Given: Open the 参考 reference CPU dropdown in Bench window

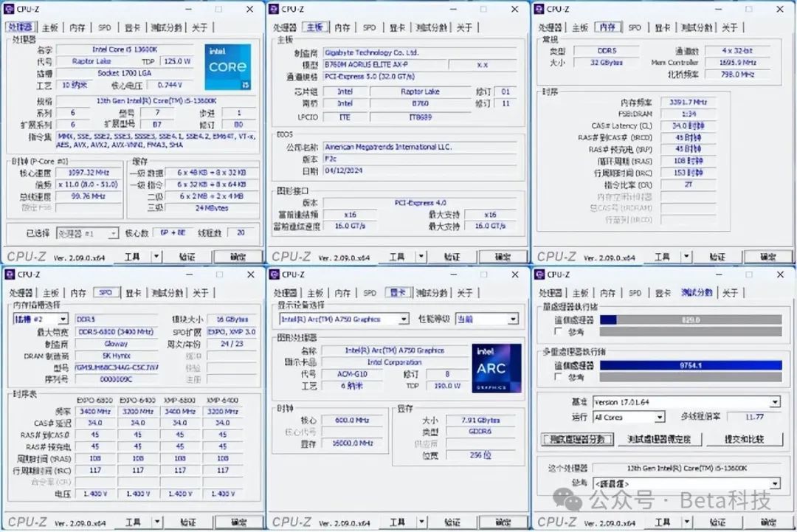Looking at the screenshot, I should 687,483.
